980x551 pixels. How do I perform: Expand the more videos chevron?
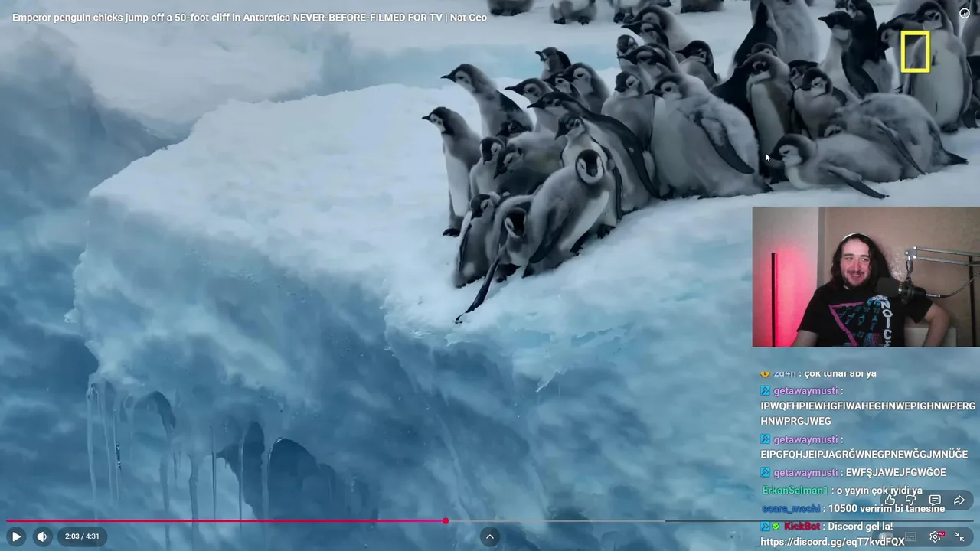tap(490, 536)
